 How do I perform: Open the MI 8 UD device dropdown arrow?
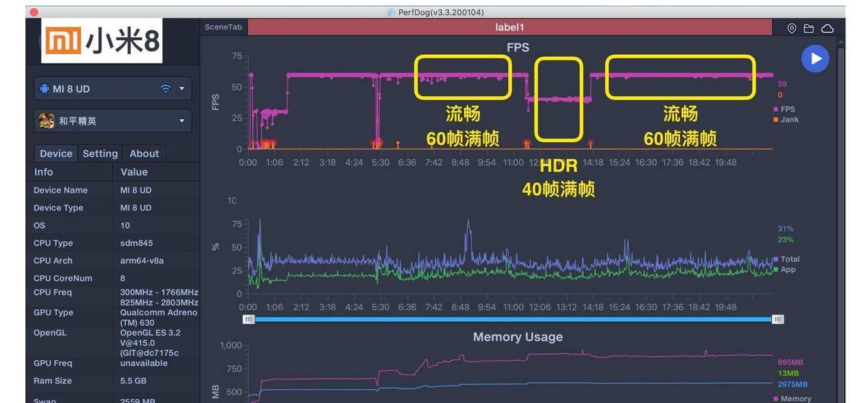tap(182, 89)
